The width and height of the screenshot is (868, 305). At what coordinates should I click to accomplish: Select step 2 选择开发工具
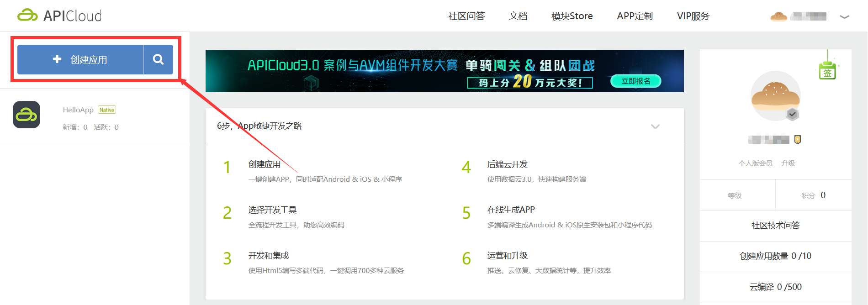[272, 210]
